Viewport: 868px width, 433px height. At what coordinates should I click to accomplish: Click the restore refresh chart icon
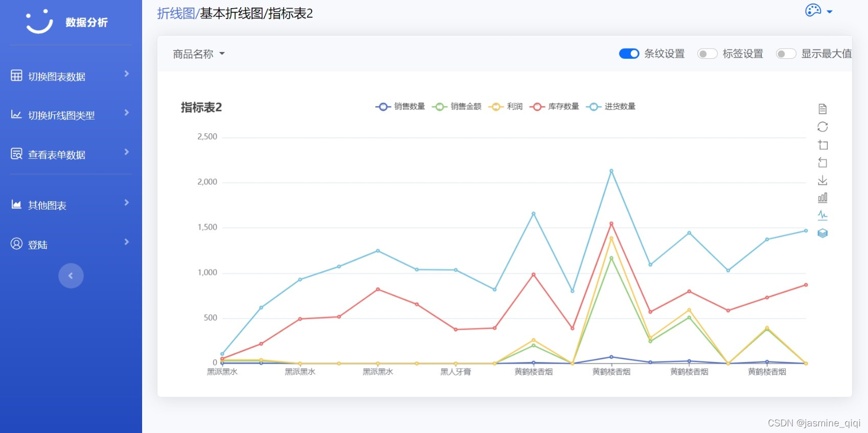coord(823,127)
